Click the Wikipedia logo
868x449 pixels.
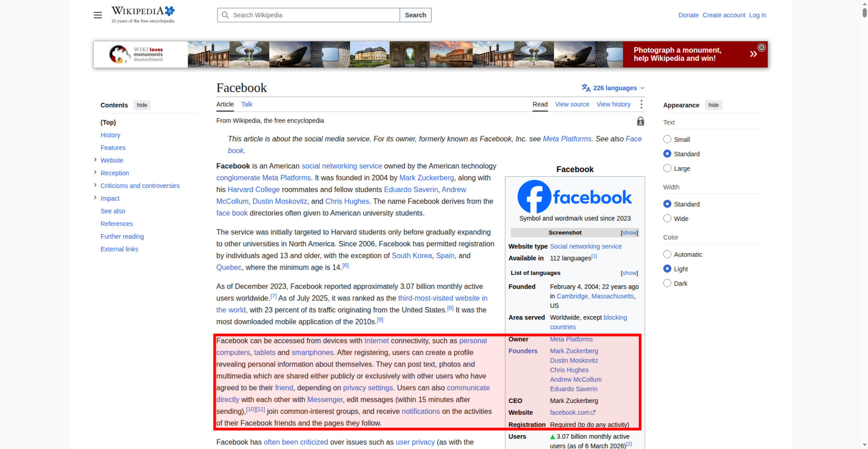click(143, 15)
